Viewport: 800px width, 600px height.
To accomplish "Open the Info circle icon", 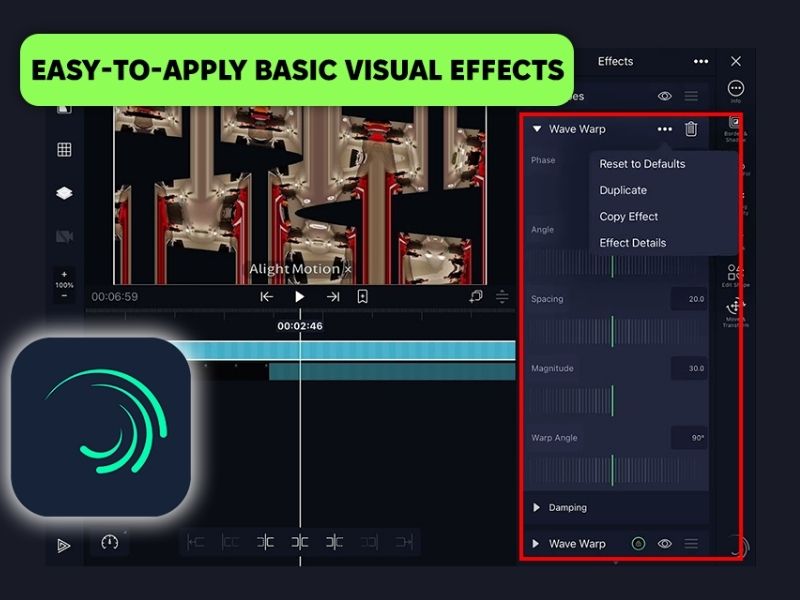I will (736, 88).
